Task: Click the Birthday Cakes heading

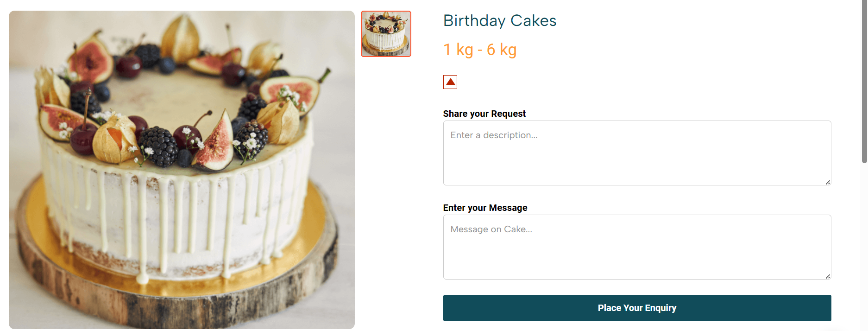Action: [x=500, y=21]
